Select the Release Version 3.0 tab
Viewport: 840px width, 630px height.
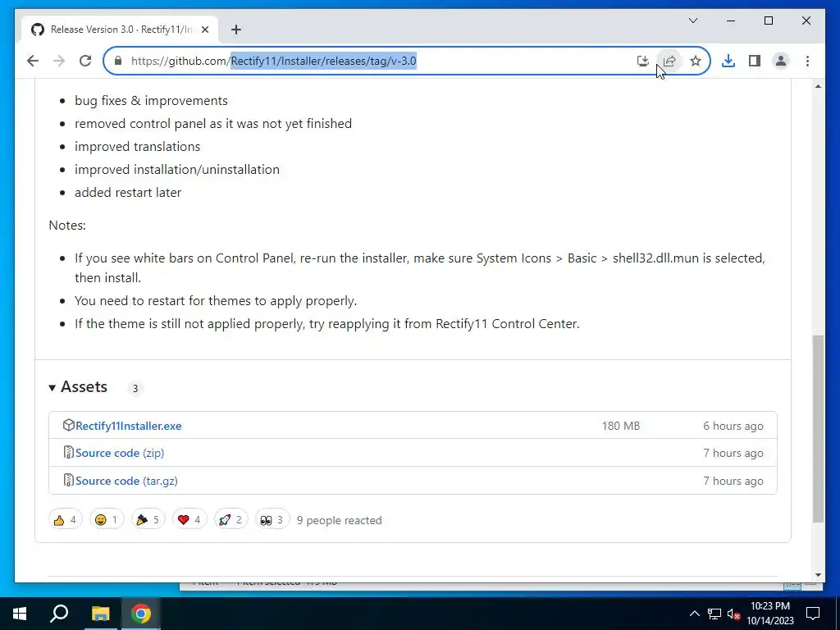pos(121,30)
